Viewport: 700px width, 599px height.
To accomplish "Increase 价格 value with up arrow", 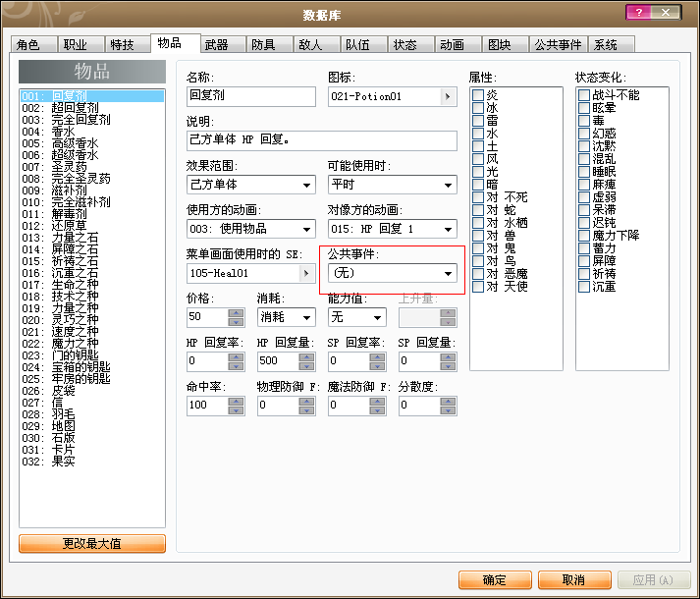I will pos(237,313).
